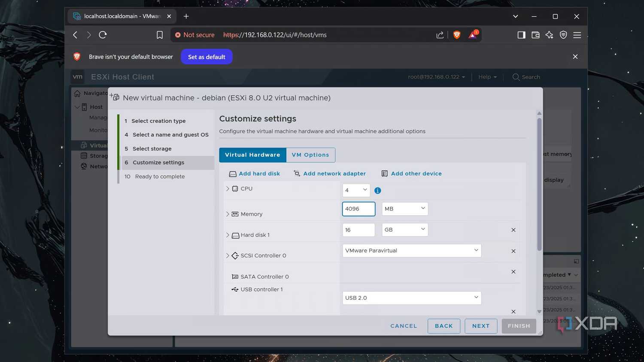The image size is (644, 362).
Task: Click the hard disk size input field
Action: point(359,230)
